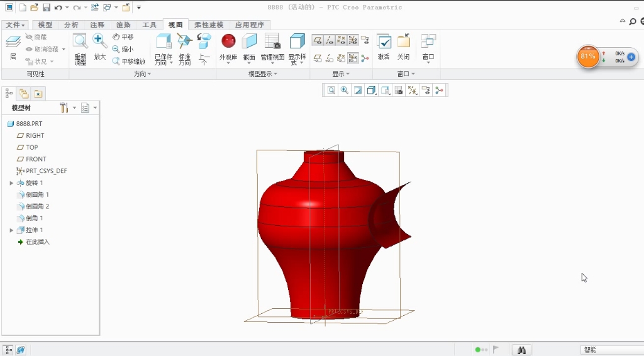Click the 重新调整 refit icon in ribbon

coord(80,42)
